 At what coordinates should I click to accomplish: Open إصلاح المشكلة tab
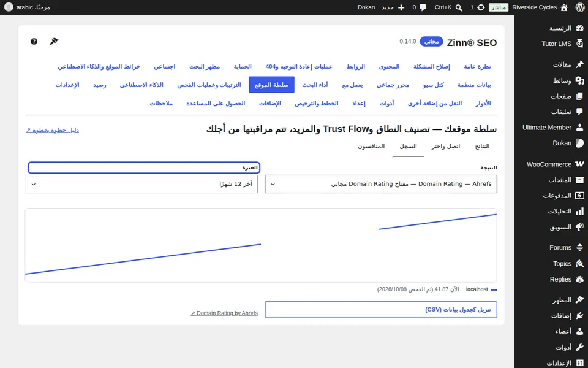pos(432,66)
